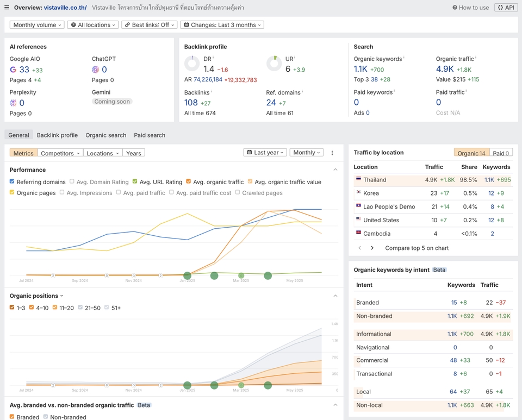Uncheck the Referring domains metric
This screenshot has height=420, width=522.
[11, 181]
